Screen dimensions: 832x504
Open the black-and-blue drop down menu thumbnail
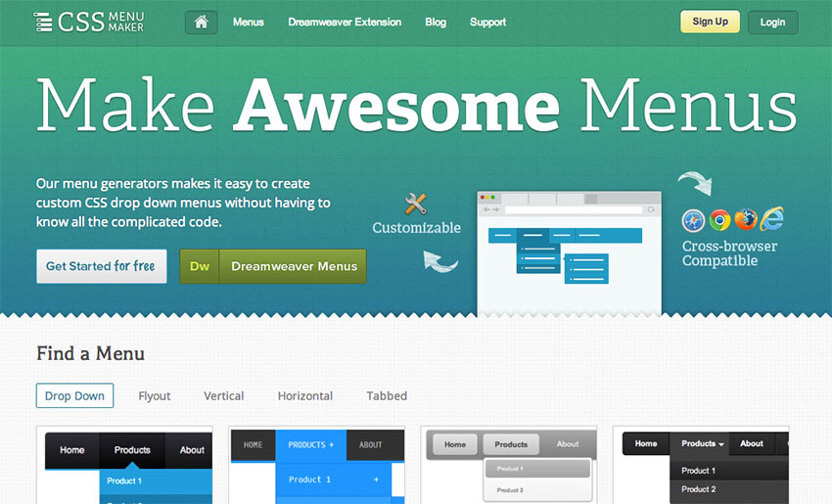(124, 465)
